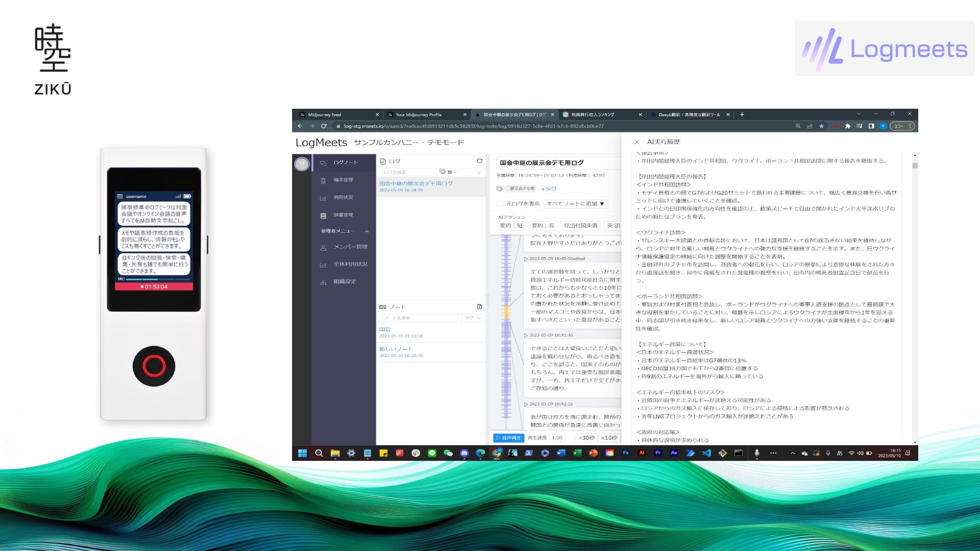Open すべてノートに追加 dropdown
The height and width of the screenshot is (551, 980).
click(575, 204)
